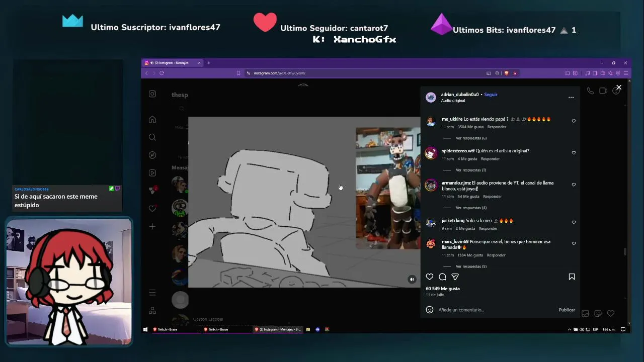Open Brave Shields lion icon
This screenshot has width=644, height=362.
(507, 73)
